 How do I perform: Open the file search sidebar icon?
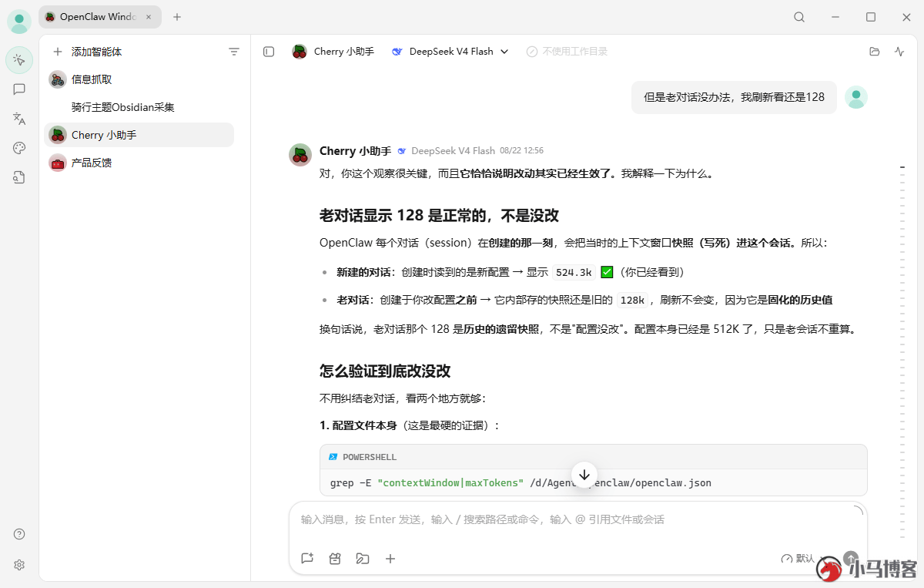19,177
